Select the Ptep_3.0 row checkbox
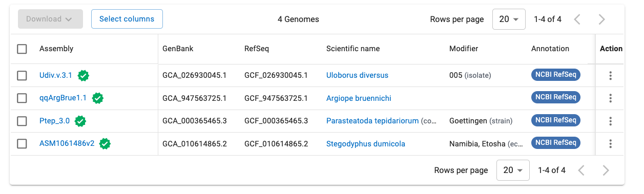Screen dimensions: 644x194 (22, 121)
